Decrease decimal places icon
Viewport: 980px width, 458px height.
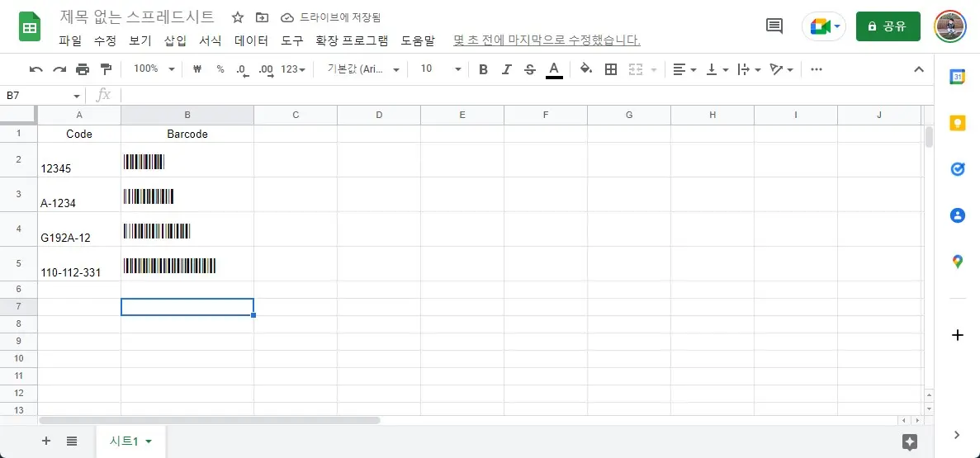click(x=243, y=69)
